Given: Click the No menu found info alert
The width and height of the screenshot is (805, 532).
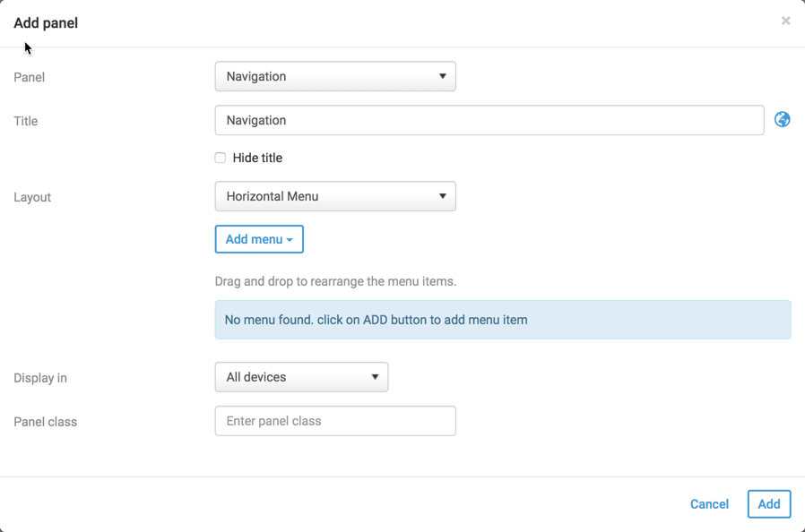Looking at the screenshot, I should point(502,320).
